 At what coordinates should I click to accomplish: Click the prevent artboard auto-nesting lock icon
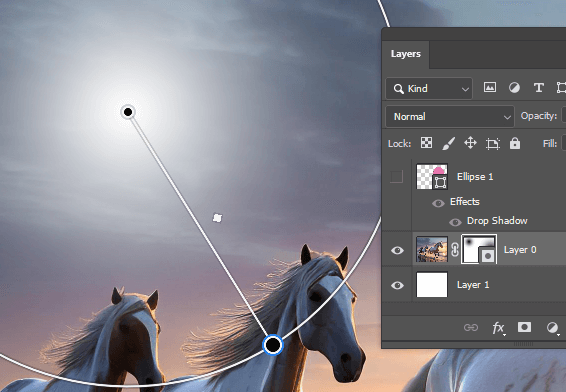click(493, 143)
